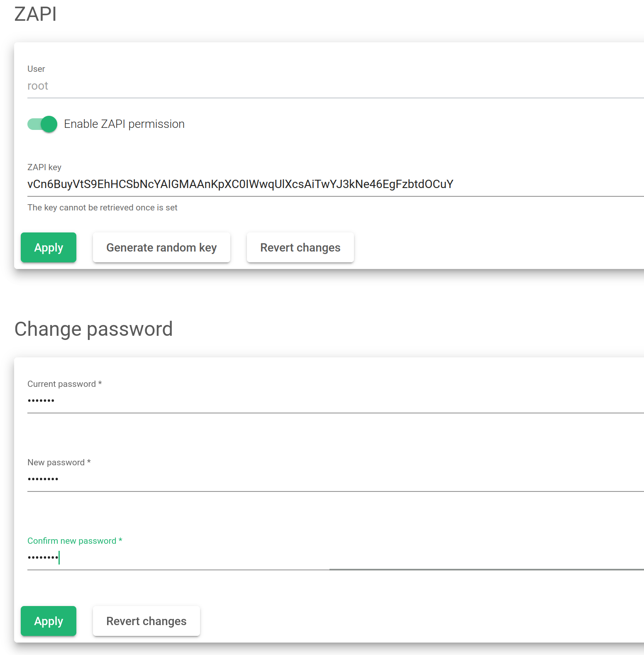
Task: Click into the ZAPI key input field
Action: 335,184
